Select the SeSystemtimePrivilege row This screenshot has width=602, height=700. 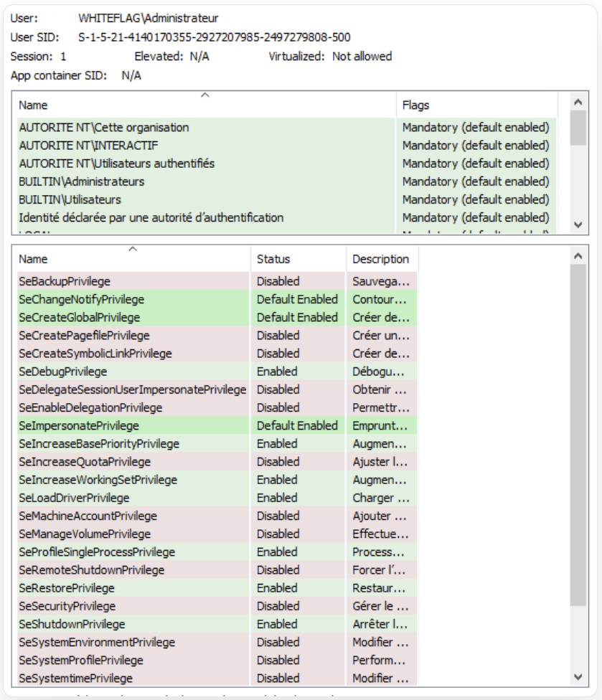tap(75, 678)
